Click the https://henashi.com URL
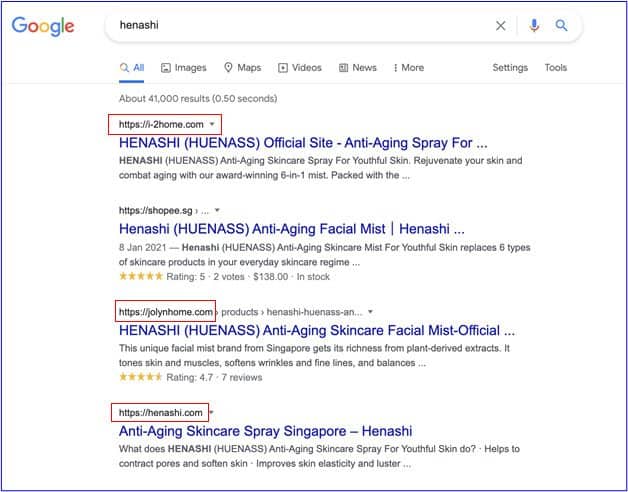This screenshot has width=628, height=492. [x=161, y=413]
